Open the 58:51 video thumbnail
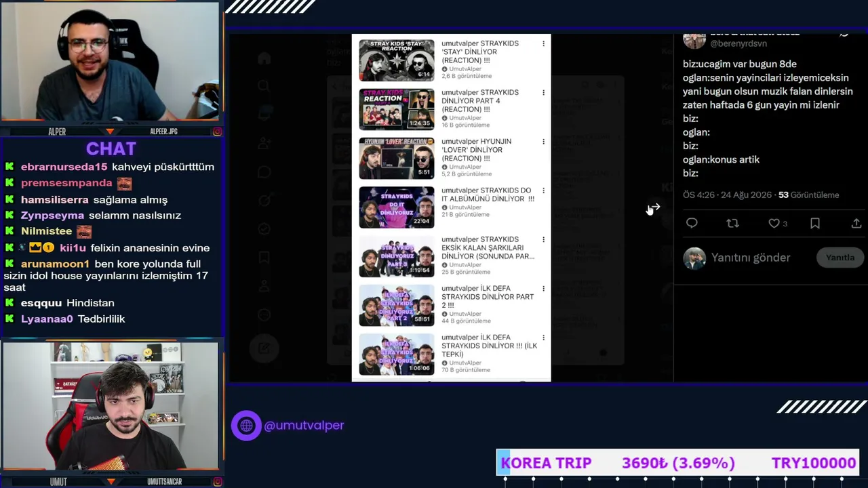The height and width of the screenshot is (488, 868). click(x=397, y=305)
